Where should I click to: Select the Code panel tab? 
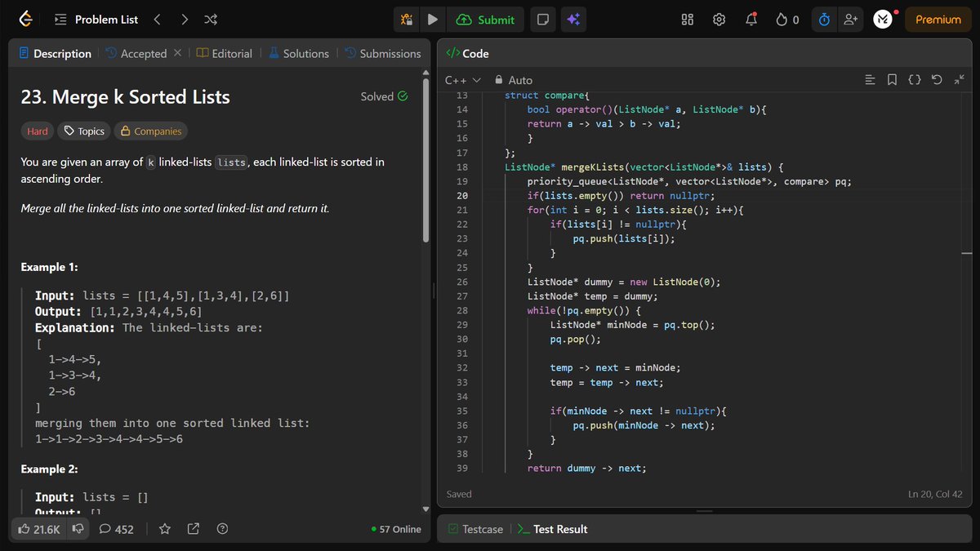(x=467, y=53)
